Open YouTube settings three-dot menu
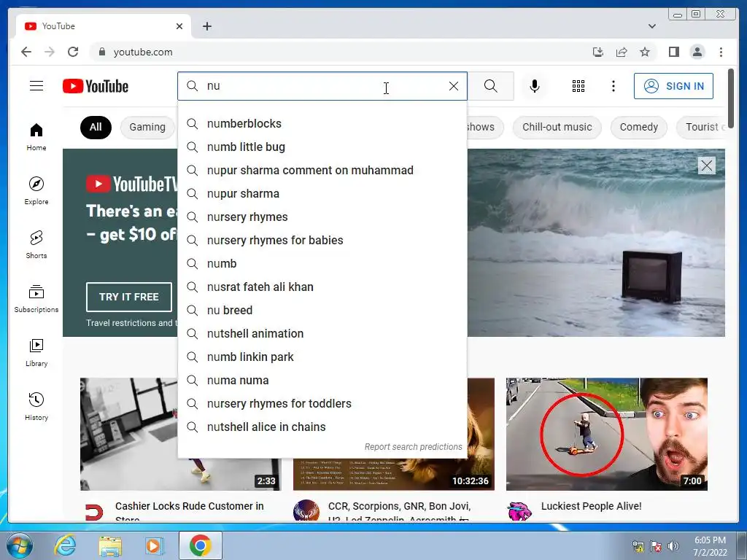Screen dimensions: 747x560 click(x=613, y=86)
